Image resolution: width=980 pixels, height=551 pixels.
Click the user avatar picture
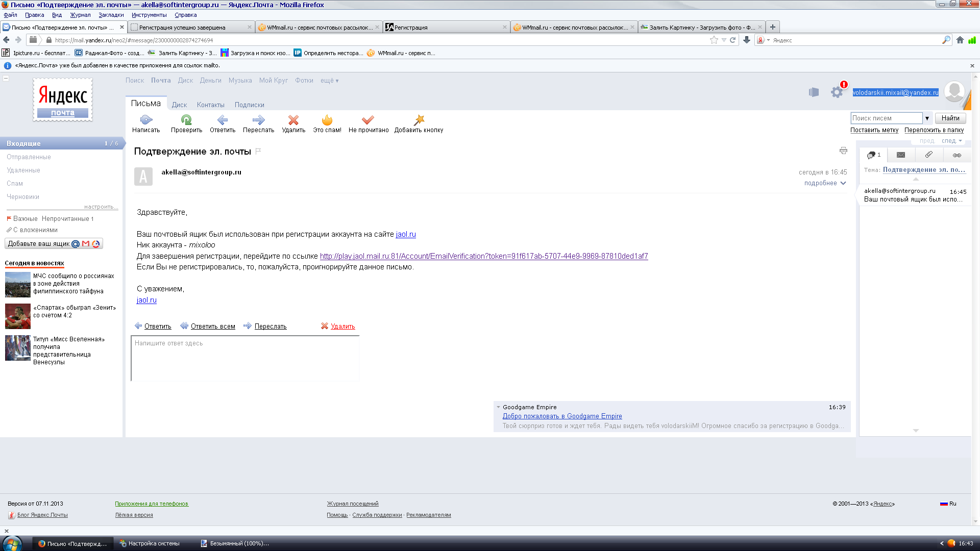pos(954,92)
